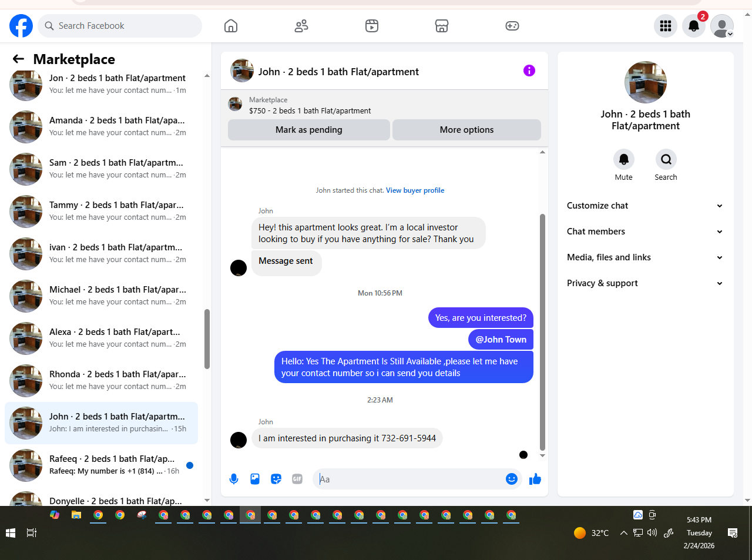This screenshot has height=560, width=752.
Task: Open the weather widget showing 32°C
Action: pos(591,533)
